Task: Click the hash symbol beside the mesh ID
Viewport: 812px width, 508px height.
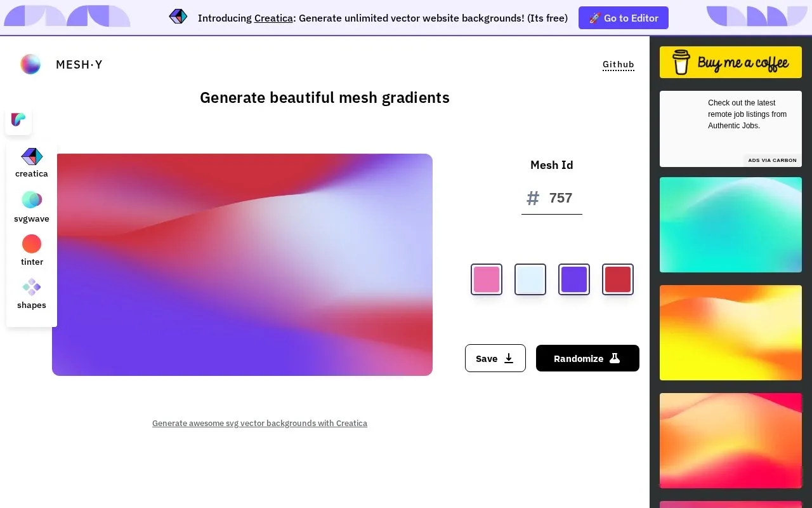Action: coord(533,199)
